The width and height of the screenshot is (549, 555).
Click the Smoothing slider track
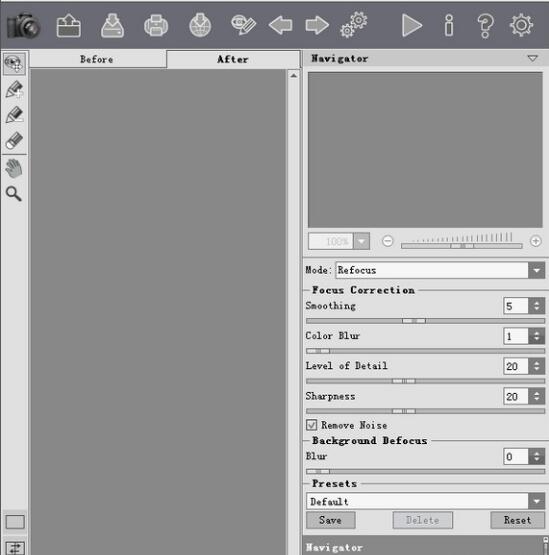point(425,321)
